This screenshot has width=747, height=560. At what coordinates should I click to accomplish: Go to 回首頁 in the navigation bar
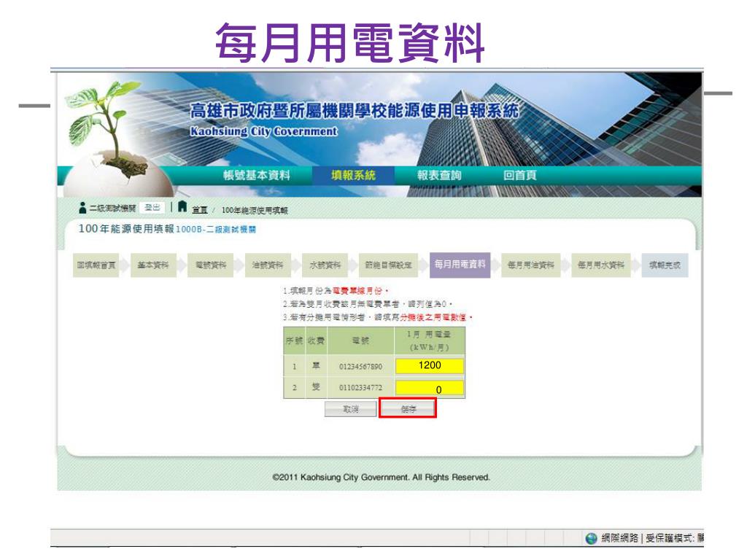519,175
